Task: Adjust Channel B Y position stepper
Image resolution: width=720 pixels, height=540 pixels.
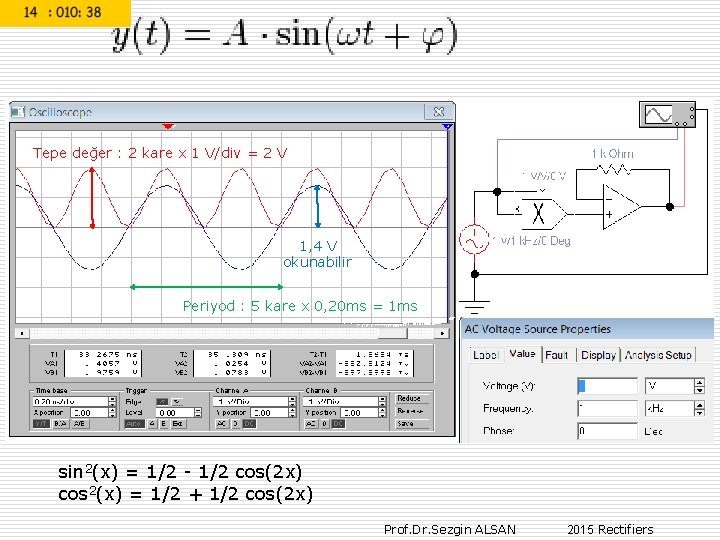Action: [x=382, y=413]
